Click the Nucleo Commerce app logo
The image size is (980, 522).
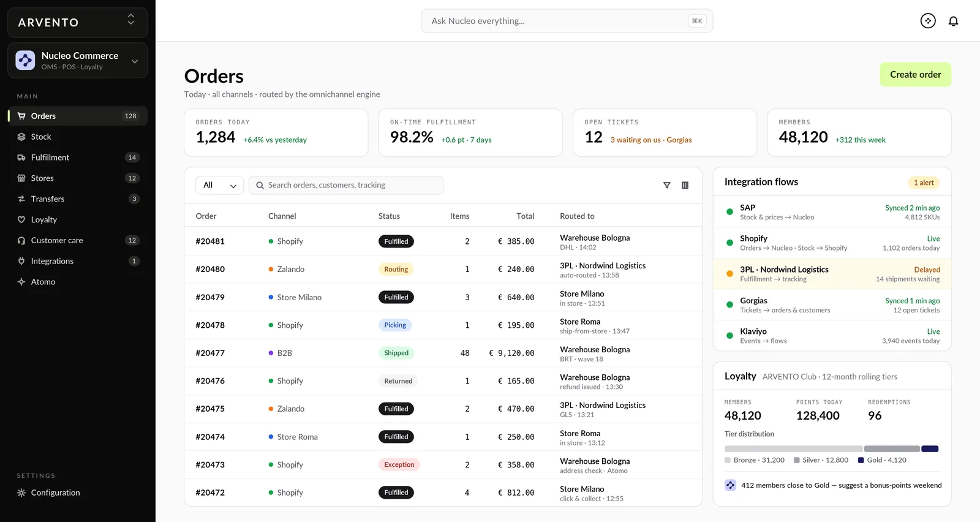(25, 60)
